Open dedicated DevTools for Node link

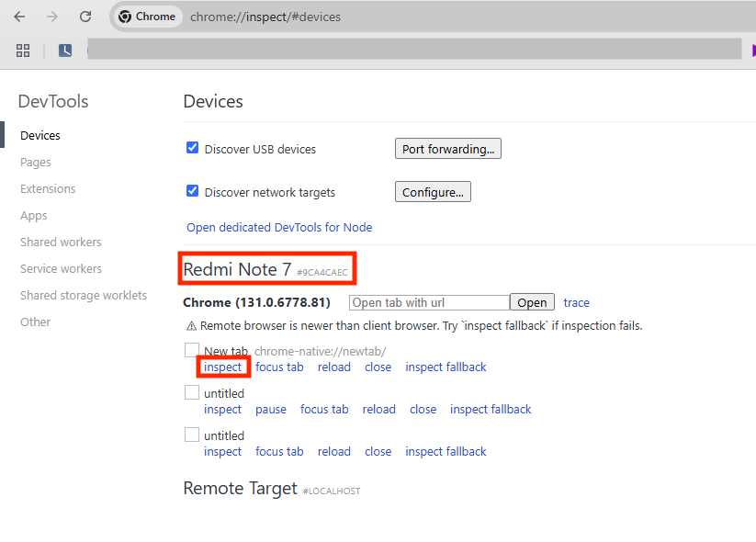point(279,227)
